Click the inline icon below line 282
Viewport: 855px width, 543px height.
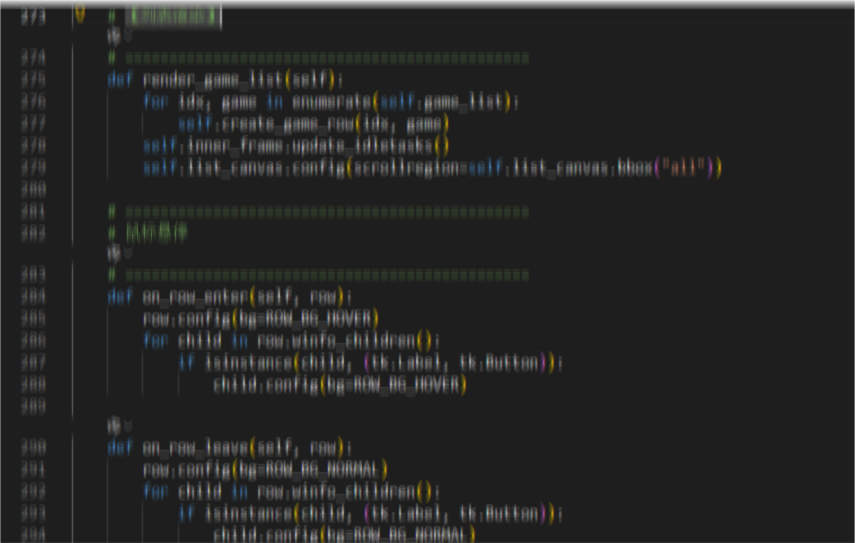pyautogui.click(x=113, y=253)
